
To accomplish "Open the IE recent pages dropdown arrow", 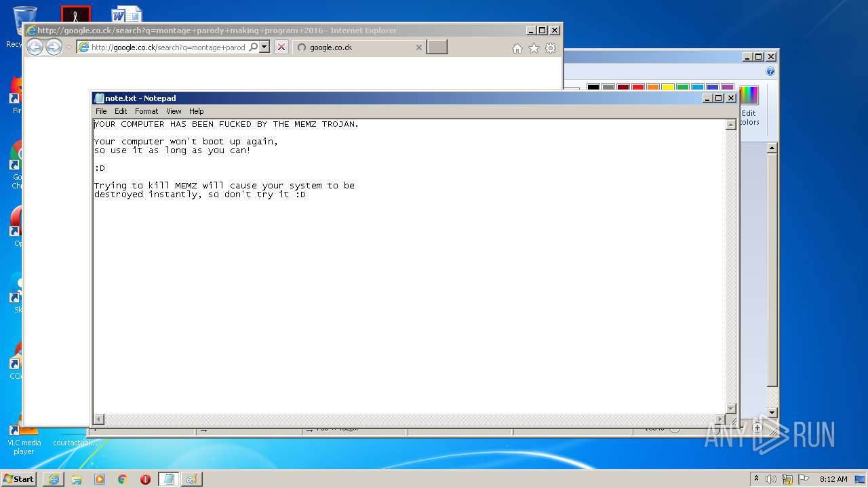I will click(x=68, y=47).
